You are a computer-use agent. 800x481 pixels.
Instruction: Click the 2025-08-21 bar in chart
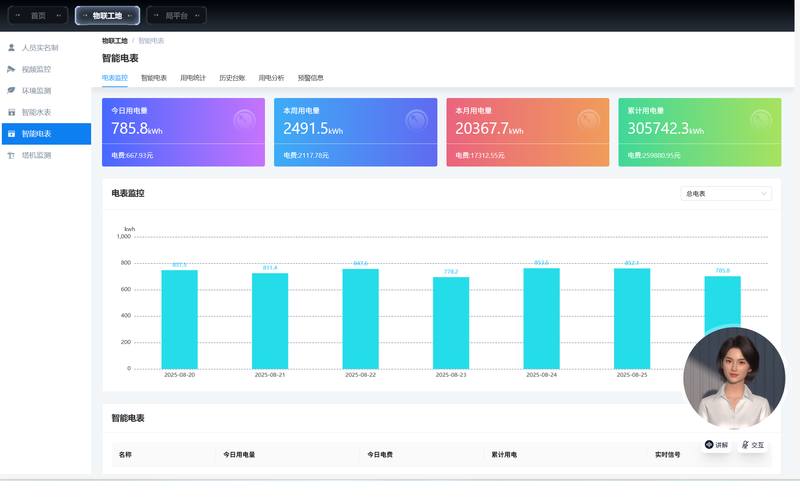[270, 321]
